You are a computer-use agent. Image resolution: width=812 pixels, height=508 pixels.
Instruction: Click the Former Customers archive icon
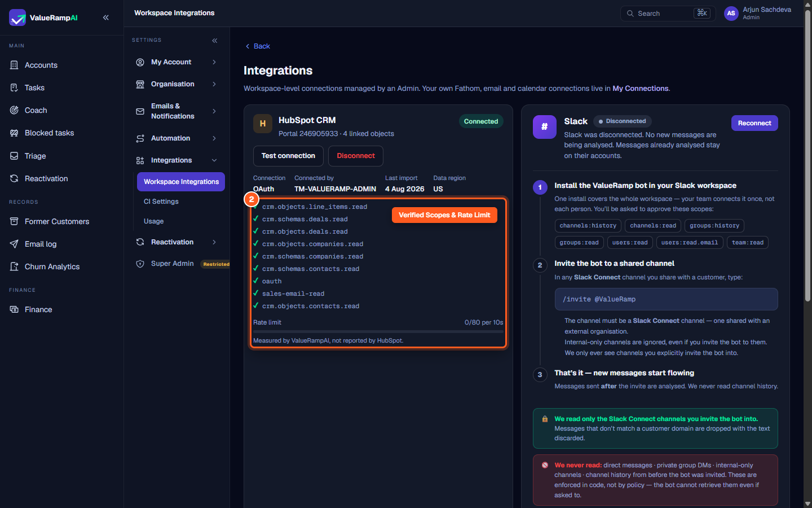(14, 221)
